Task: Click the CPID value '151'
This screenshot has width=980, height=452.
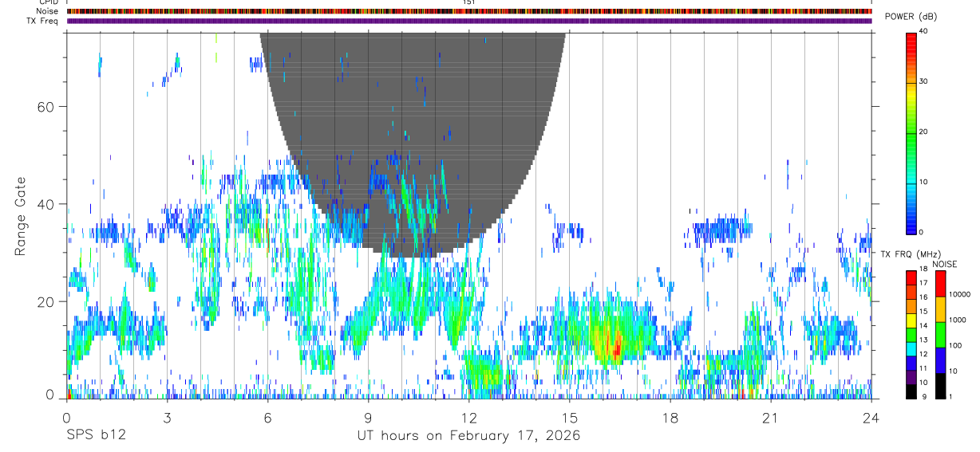Action: click(469, 2)
